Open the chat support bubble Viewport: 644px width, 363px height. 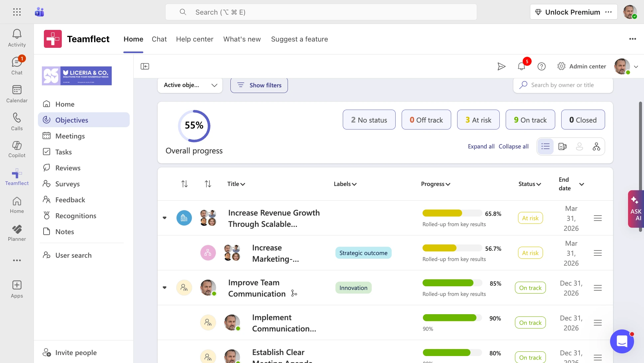[x=622, y=341]
